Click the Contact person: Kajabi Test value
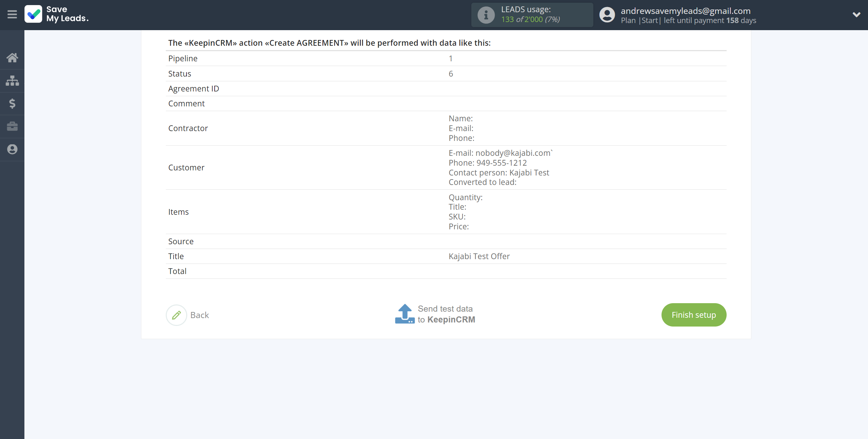Screen dimensions: 868x439 [x=499, y=172]
